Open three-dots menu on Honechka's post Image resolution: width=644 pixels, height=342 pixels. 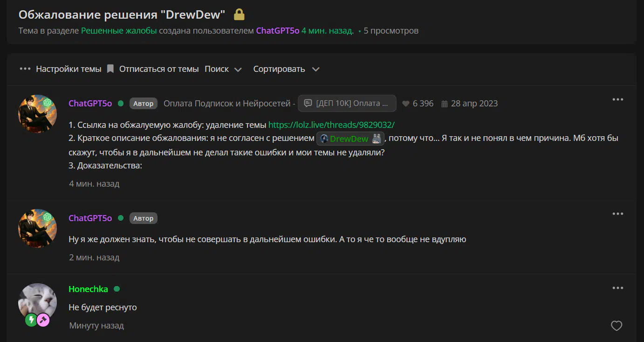[617, 288]
